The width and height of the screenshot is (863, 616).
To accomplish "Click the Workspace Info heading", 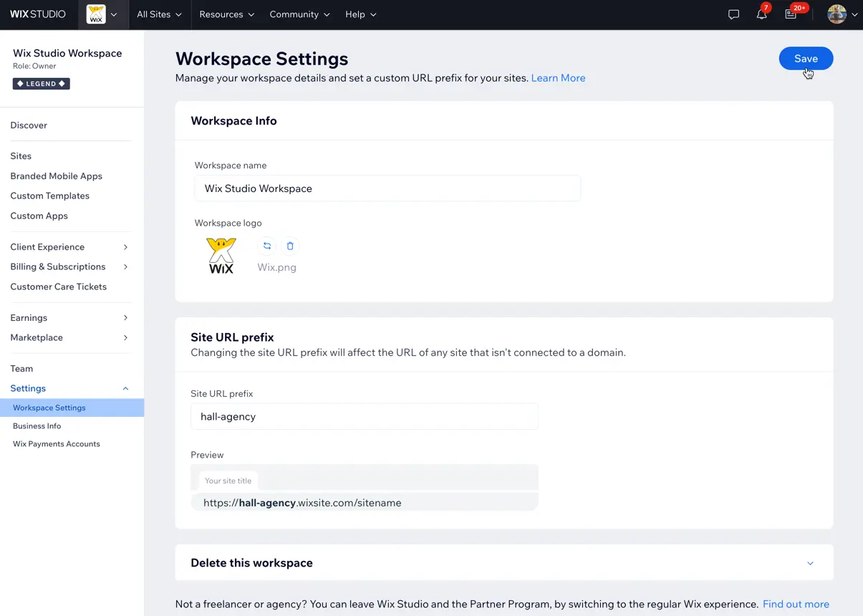I will pyautogui.click(x=233, y=121).
